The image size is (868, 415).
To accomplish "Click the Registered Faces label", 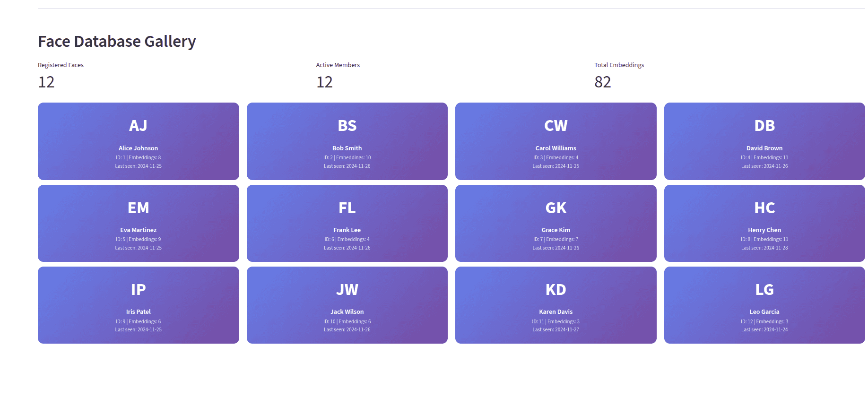I will (x=61, y=65).
